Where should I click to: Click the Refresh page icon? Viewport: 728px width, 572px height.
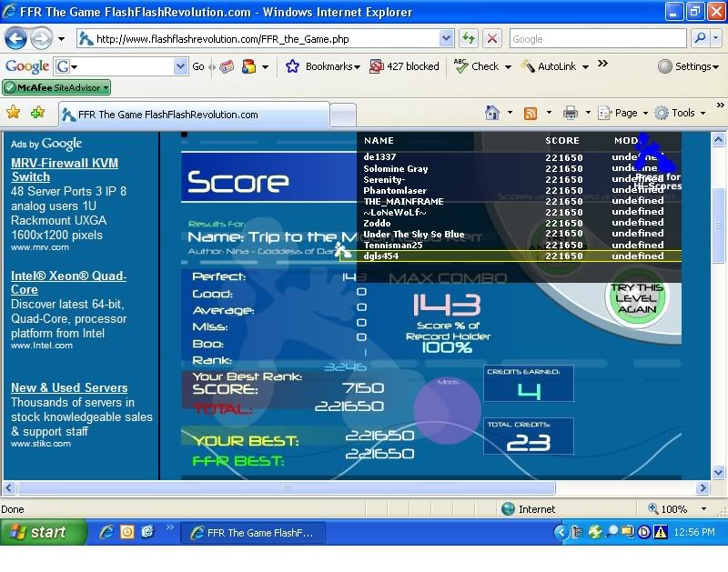click(x=468, y=39)
